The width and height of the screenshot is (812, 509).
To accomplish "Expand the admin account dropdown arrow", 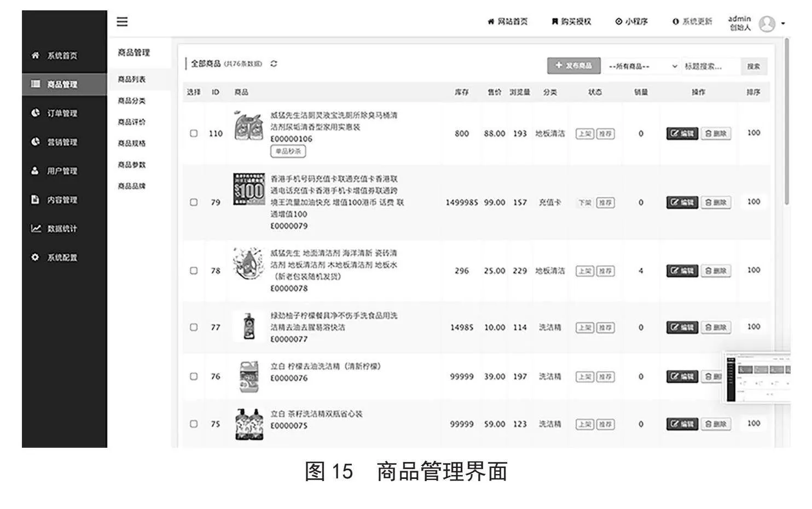I will pyautogui.click(x=783, y=24).
